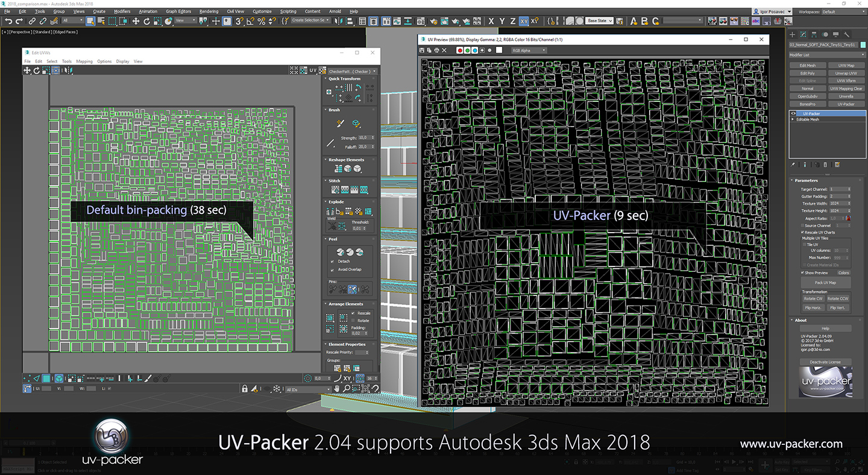868x475 pixels.
Task: Click the Gutter Padding value field
Action: pyautogui.click(x=839, y=197)
